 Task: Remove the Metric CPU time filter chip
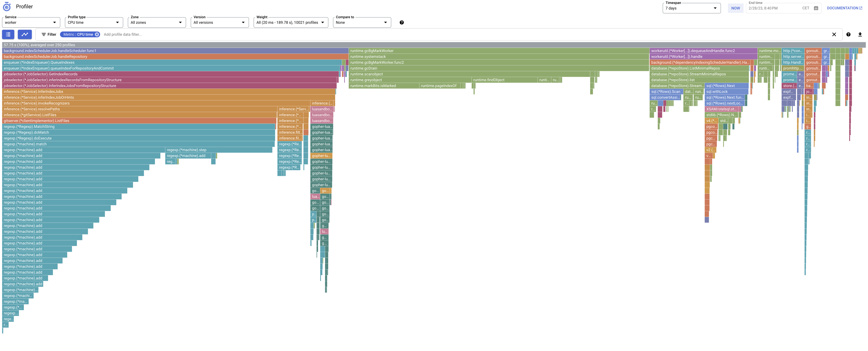[x=97, y=34]
